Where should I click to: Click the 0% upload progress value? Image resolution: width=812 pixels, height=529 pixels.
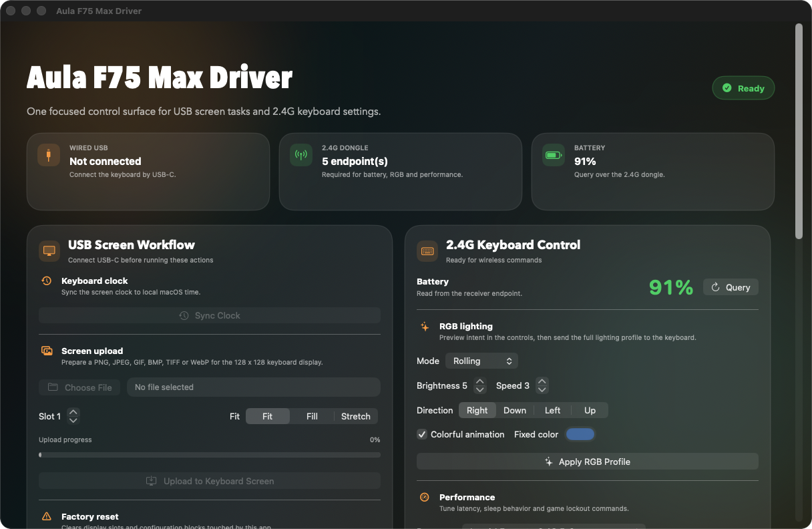375,440
